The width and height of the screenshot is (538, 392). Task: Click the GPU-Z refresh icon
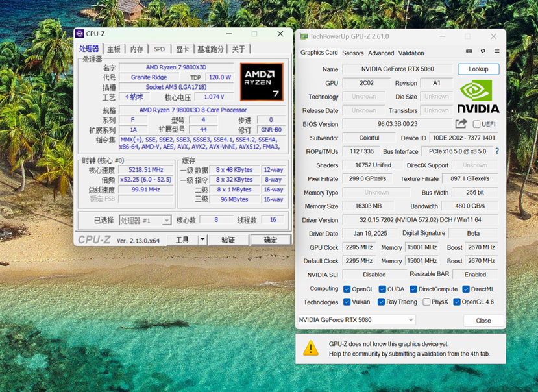483,51
